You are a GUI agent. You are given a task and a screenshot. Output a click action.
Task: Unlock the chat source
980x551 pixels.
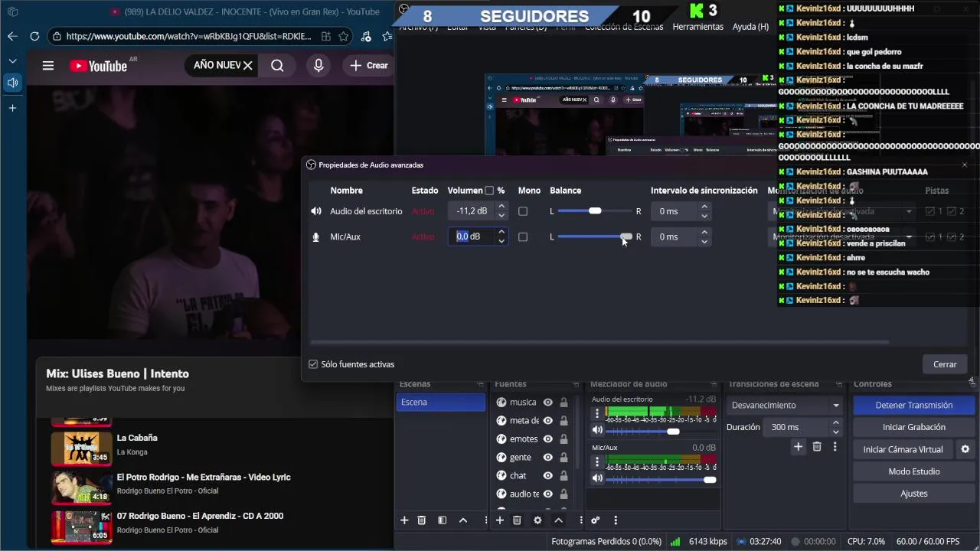tap(563, 476)
